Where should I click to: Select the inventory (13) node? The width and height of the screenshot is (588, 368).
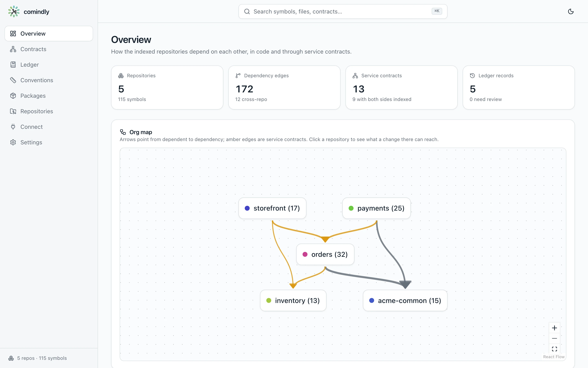click(293, 301)
